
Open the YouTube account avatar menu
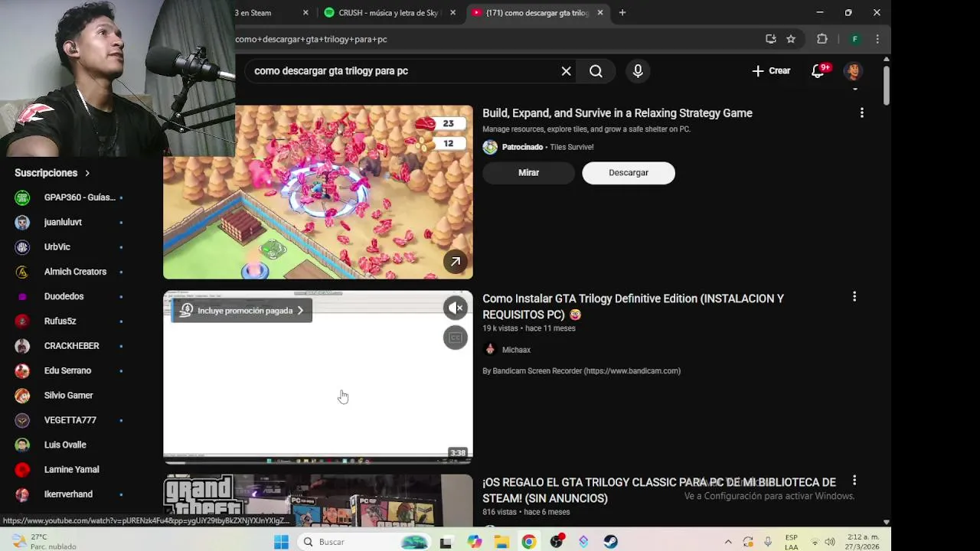coord(853,71)
